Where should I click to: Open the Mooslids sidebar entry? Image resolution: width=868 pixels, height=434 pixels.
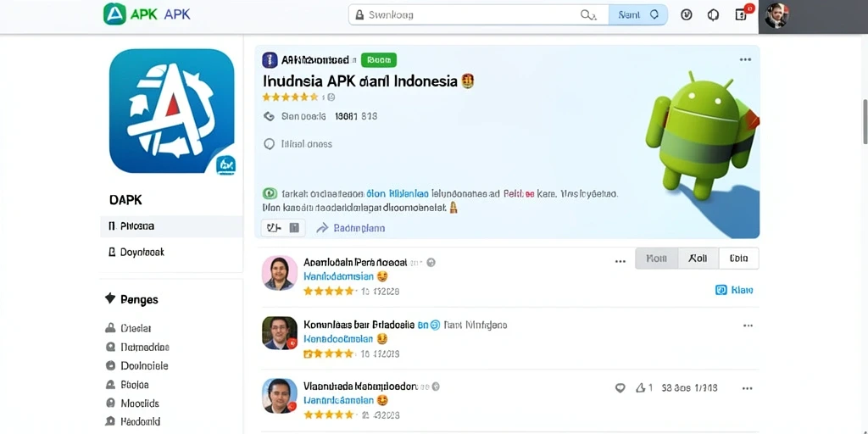pos(132,403)
